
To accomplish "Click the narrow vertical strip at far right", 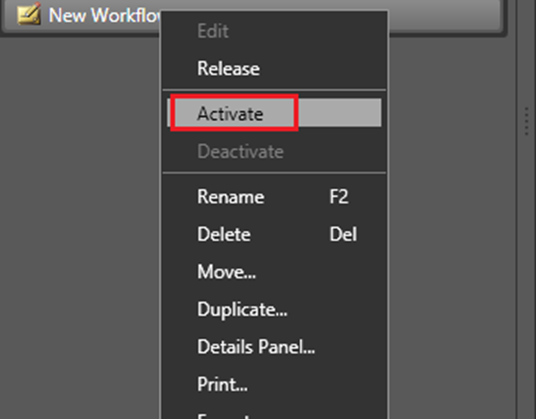I will pyautogui.click(x=527, y=210).
